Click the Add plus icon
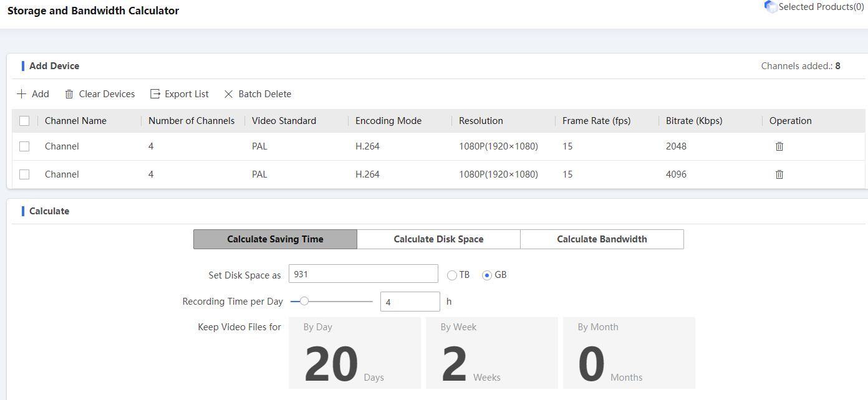 [22, 94]
